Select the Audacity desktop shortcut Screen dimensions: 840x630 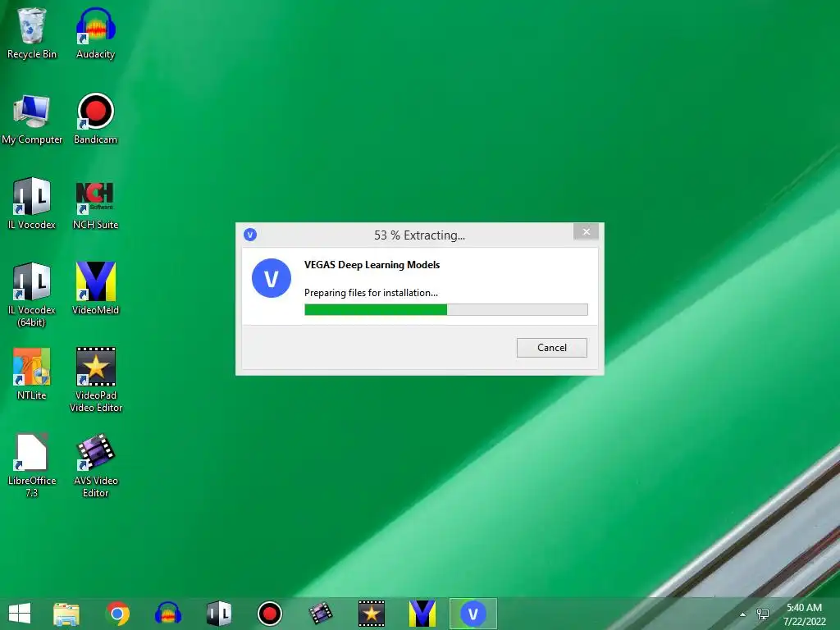tap(95, 33)
